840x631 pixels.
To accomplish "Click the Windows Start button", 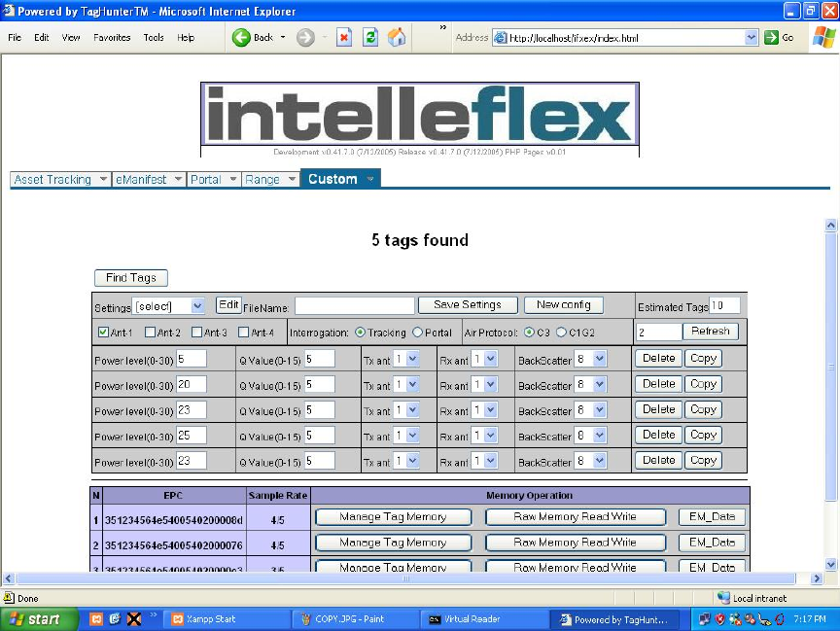I will 40,619.
